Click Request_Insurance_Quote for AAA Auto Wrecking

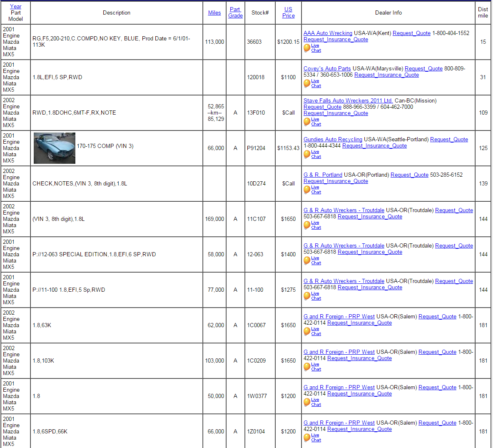[336, 39]
